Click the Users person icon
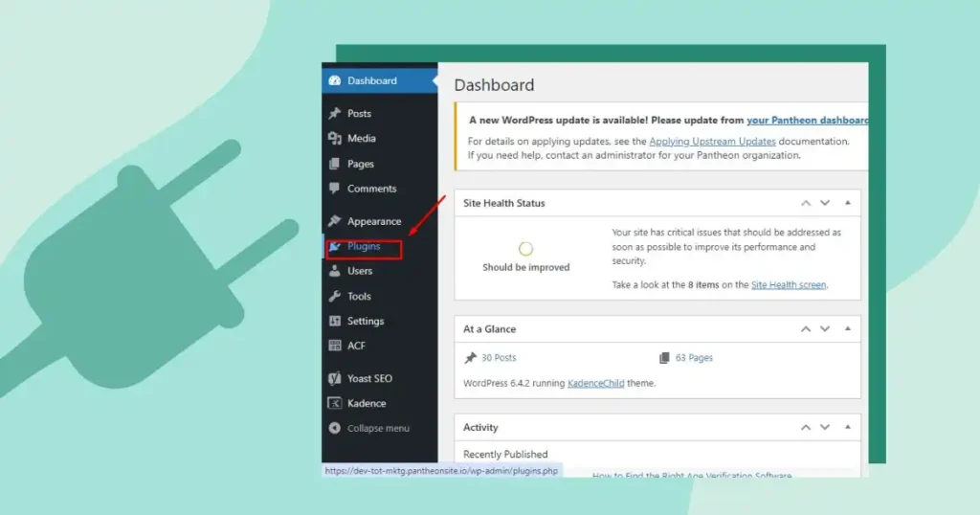Viewport: 980px width, 515px height. click(335, 271)
